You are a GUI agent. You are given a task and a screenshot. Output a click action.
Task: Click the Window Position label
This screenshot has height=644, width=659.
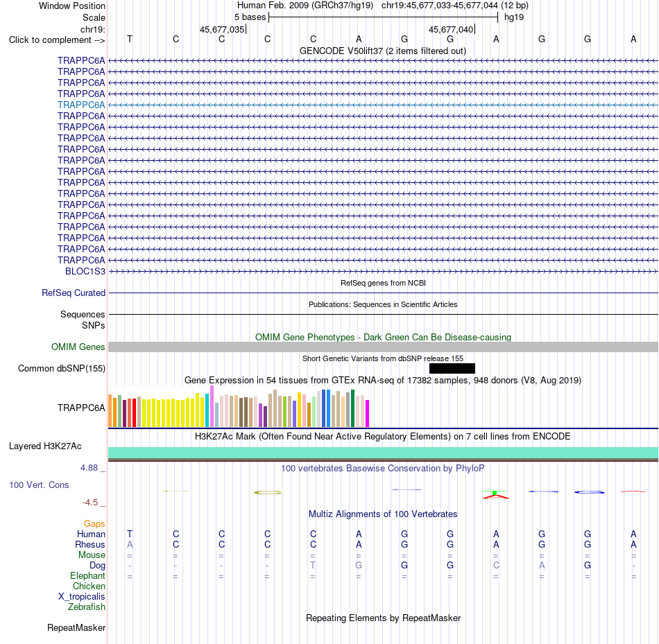pyautogui.click(x=72, y=6)
